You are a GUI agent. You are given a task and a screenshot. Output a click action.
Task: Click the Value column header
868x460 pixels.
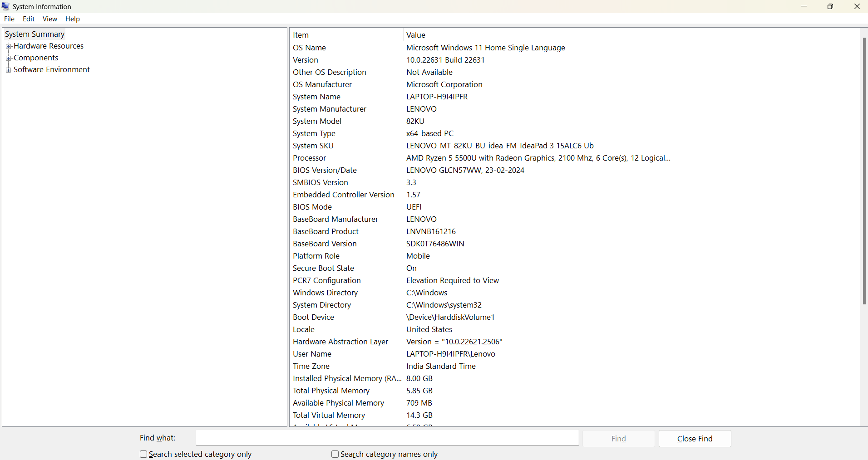[415, 34]
